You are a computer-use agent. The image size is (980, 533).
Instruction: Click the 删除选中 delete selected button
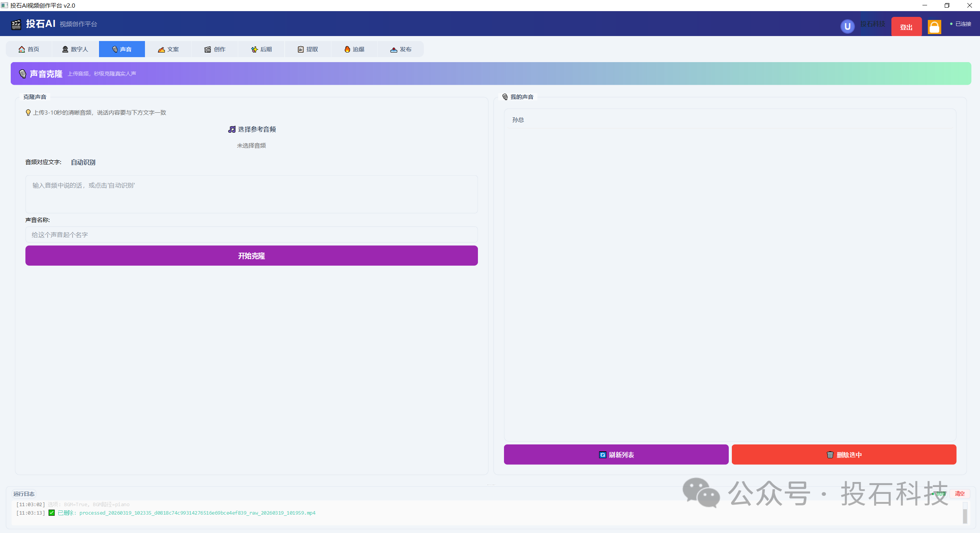843,454
